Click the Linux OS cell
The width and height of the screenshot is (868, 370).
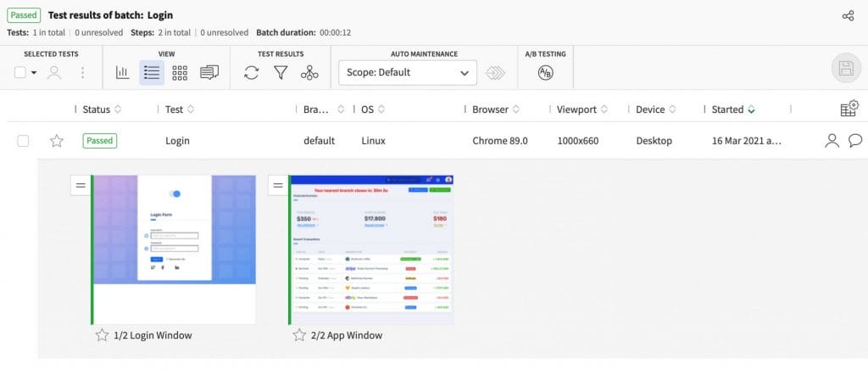click(373, 141)
